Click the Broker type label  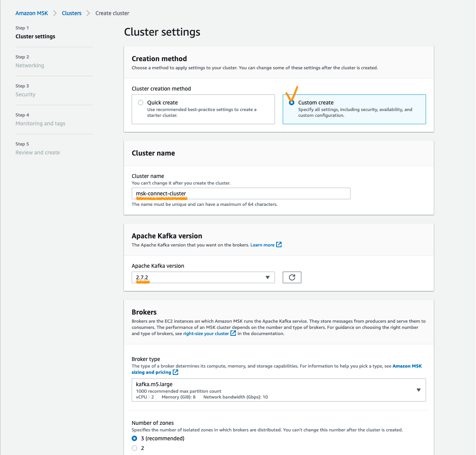click(146, 359)
